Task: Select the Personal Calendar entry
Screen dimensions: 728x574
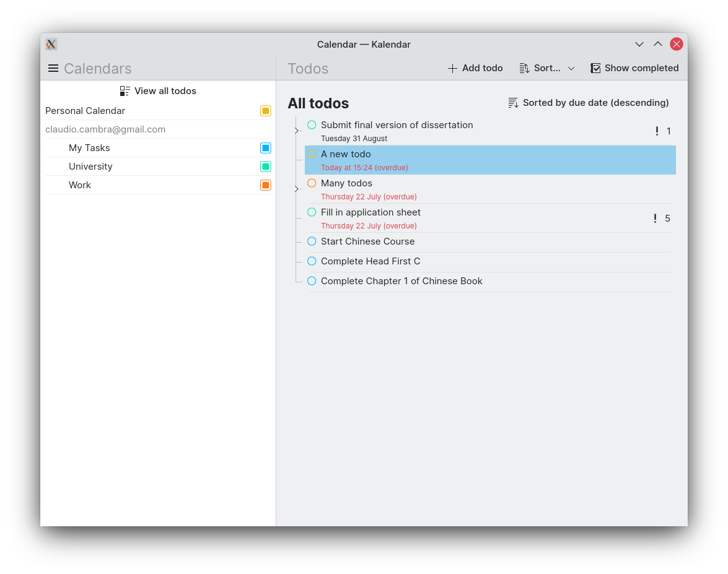Action: coord(159,111)
